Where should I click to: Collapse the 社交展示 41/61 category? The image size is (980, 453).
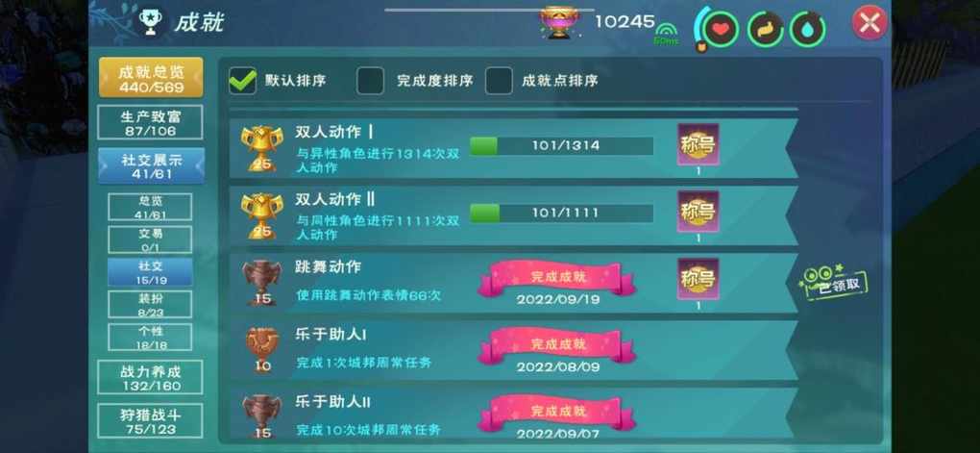coord(151,165)
